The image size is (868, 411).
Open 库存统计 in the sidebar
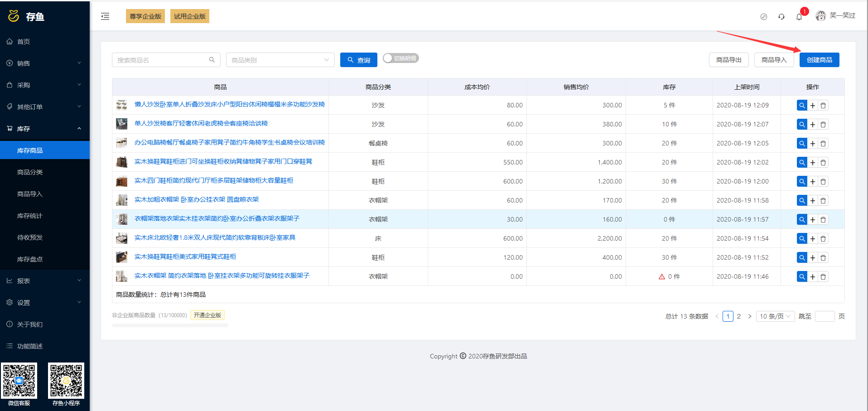45,216
